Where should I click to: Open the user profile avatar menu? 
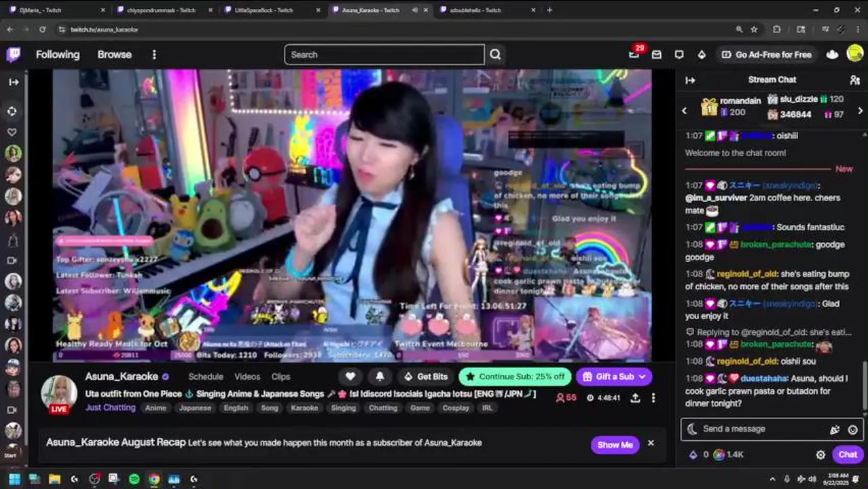pyautogui.click(x=855, y=54)
